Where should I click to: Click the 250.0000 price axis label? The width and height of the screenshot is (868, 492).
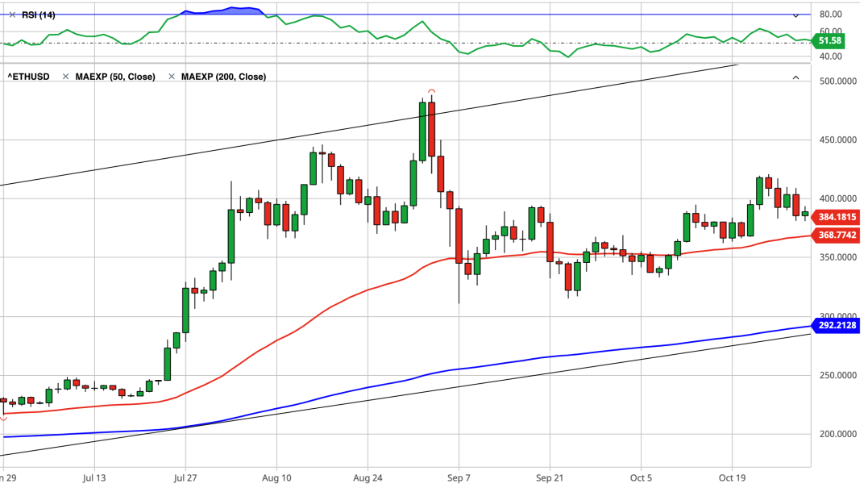point(837,375)
